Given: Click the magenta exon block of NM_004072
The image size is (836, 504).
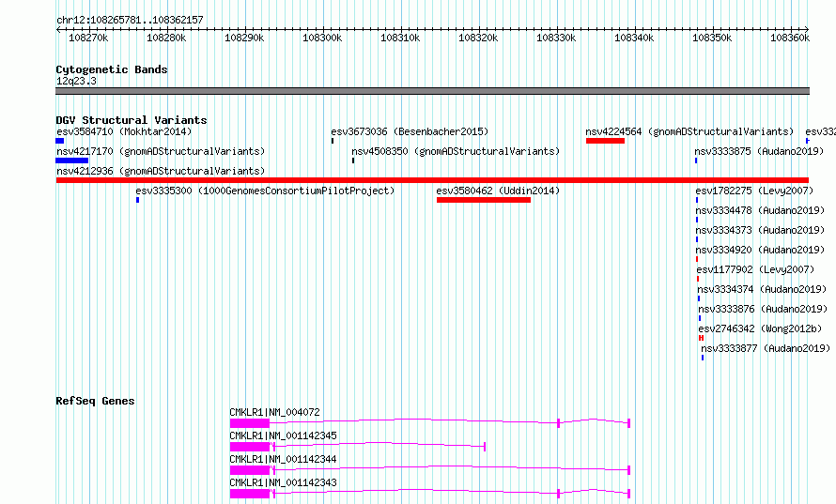Looking at the screenshot, I should [x=250, y=423].
